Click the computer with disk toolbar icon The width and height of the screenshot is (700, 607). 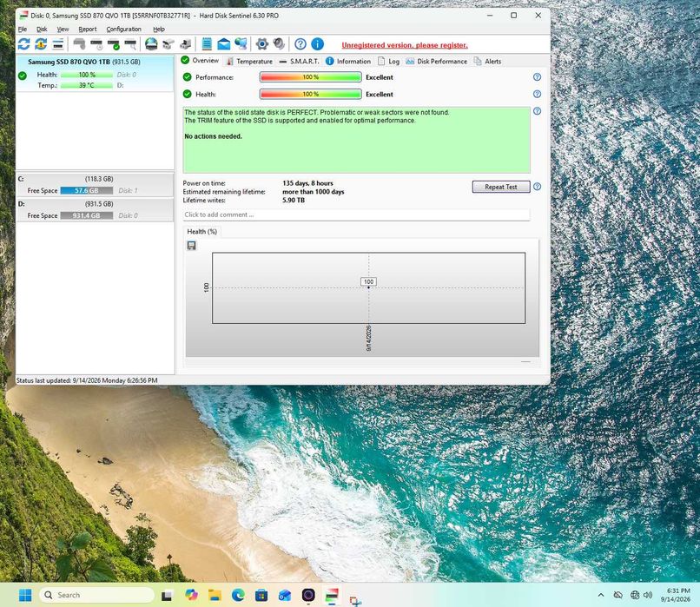click(x=186, y=43)
